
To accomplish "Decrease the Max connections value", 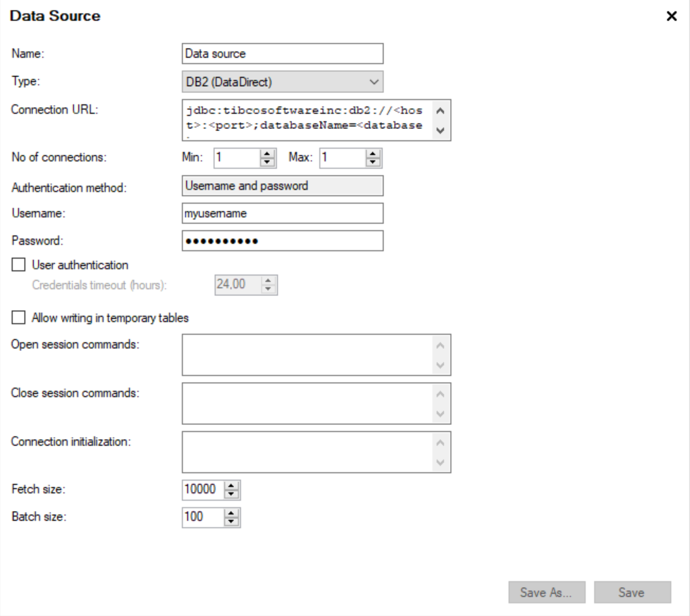I will pyautogui.click(x=373, y=162).
